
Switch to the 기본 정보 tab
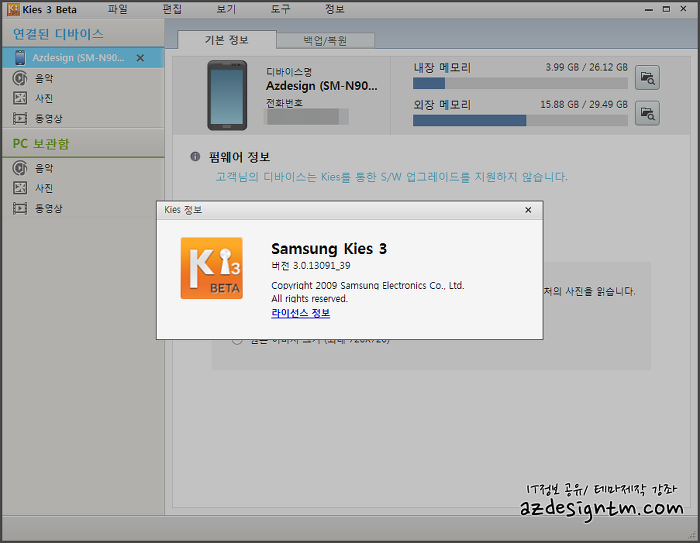point(227,40)
